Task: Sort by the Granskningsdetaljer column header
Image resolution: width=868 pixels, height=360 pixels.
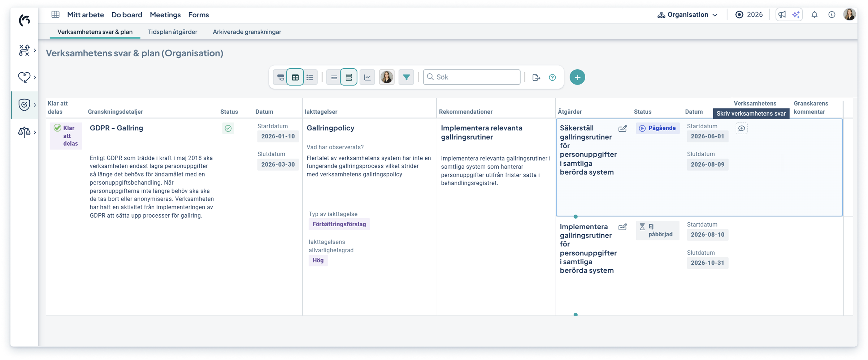Action: click(116, 112)
